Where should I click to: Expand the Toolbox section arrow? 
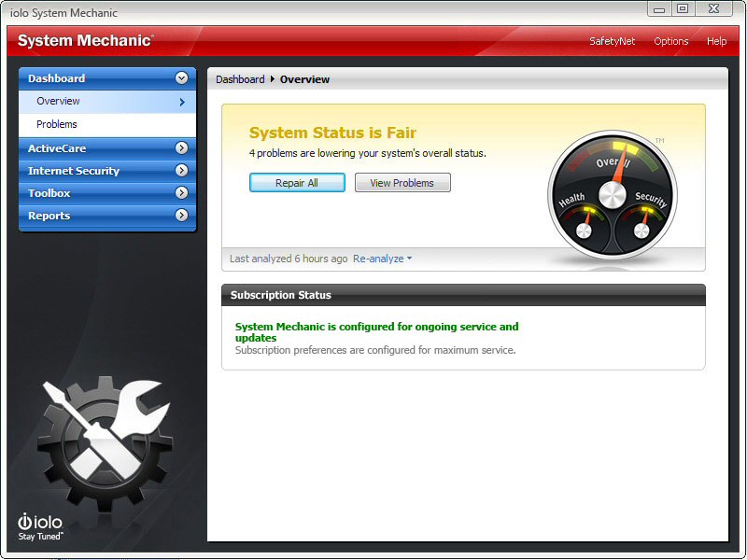[x=181, y=193]
